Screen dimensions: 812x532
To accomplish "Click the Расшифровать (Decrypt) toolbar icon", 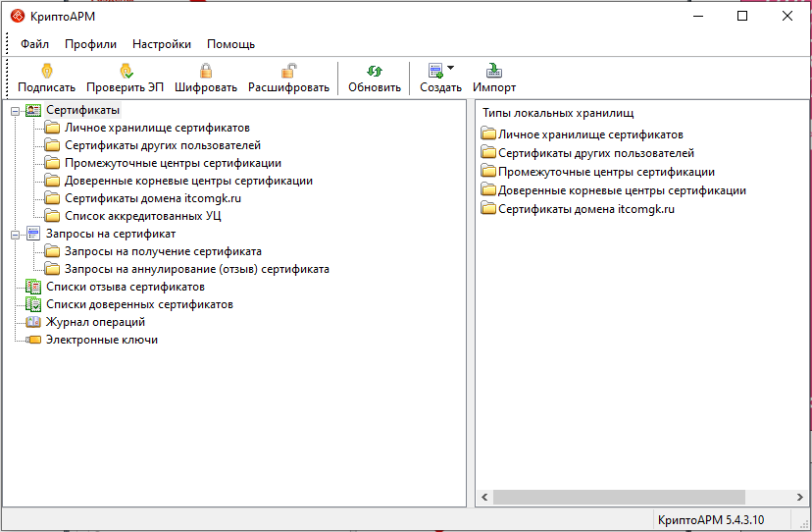I will pos(288,71).
